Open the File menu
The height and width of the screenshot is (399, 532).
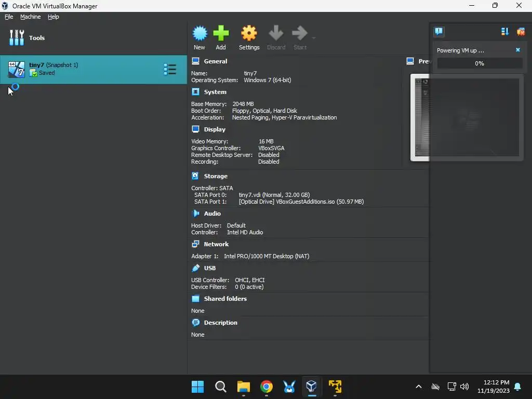tap(9, 17)
